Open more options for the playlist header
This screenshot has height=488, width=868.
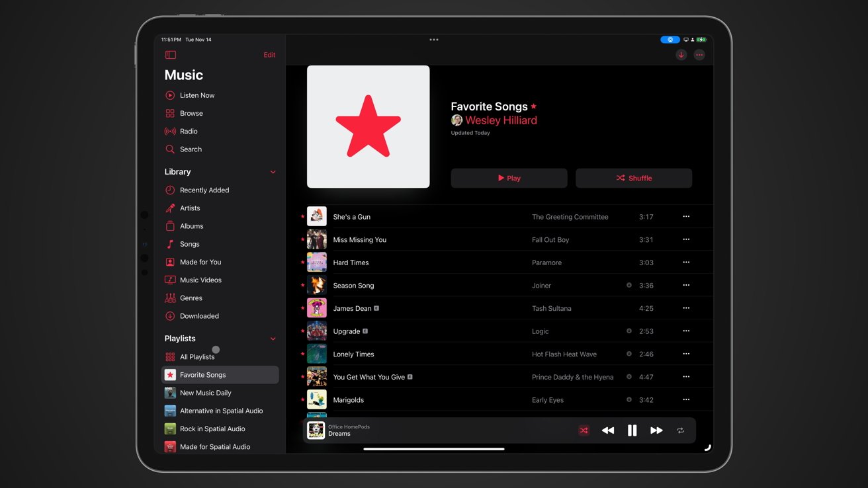click(699, 55)
